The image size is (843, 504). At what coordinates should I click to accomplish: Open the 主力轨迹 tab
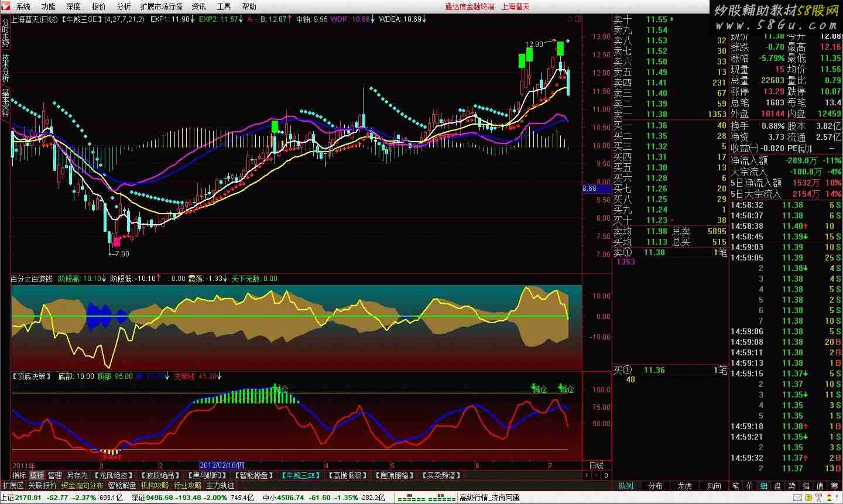[220, 485]
